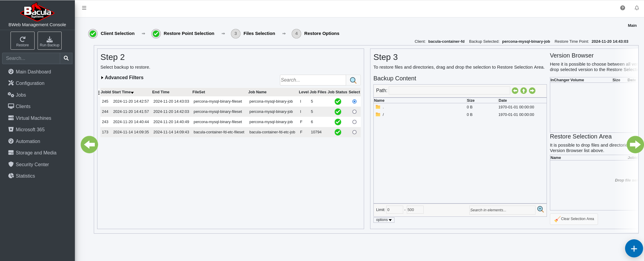The image size is (644, 261).
Task: Open the Clients page
Action: point(23,106)
